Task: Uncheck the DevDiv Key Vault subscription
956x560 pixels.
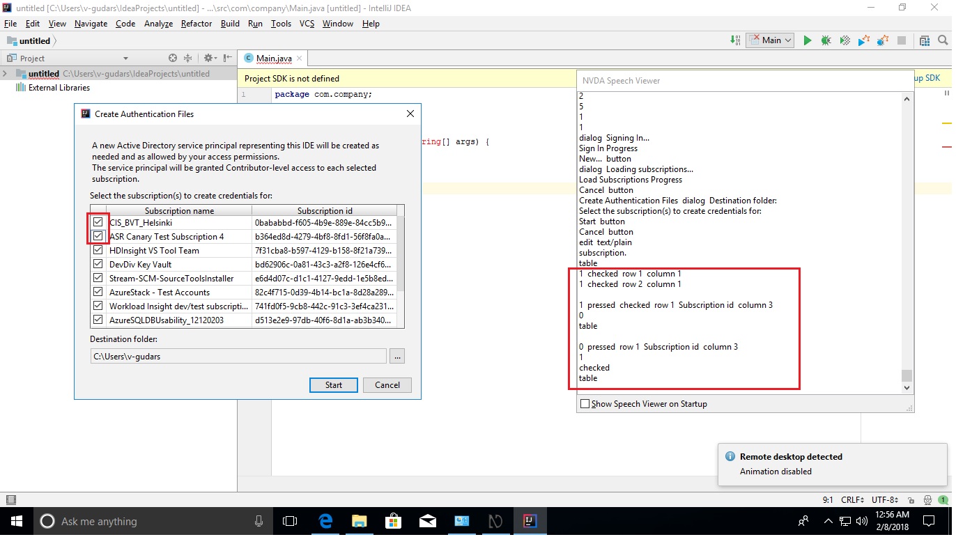Action: click(x=98, y=264)
